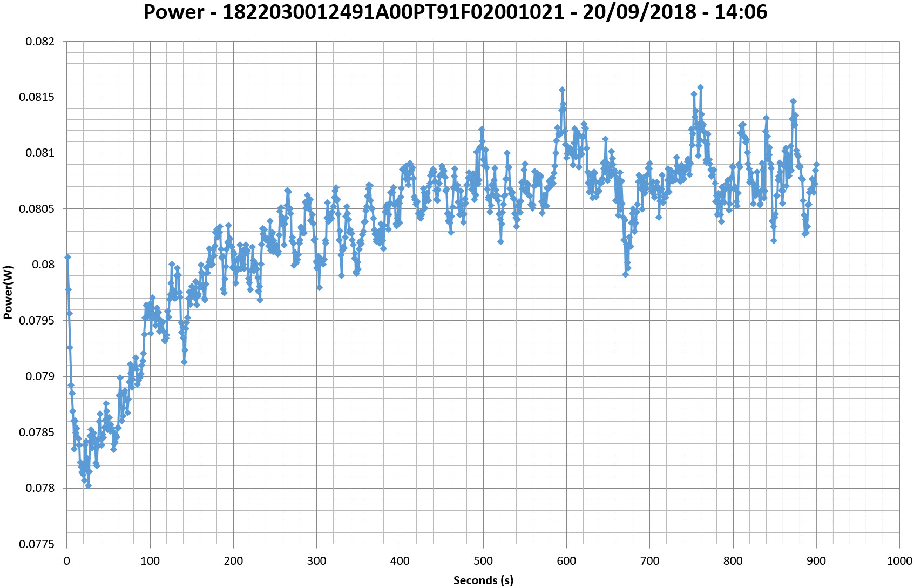Click the 0.079 vertical axis tick label
This screenshot has width=914, height=588.
(x=40, y=376)
